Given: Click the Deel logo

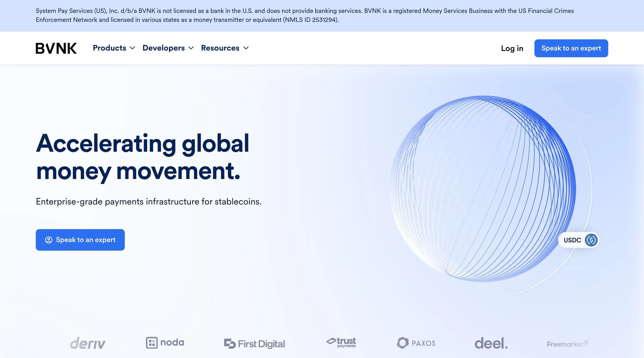Looking at the screenshot, I should (491, 343).
